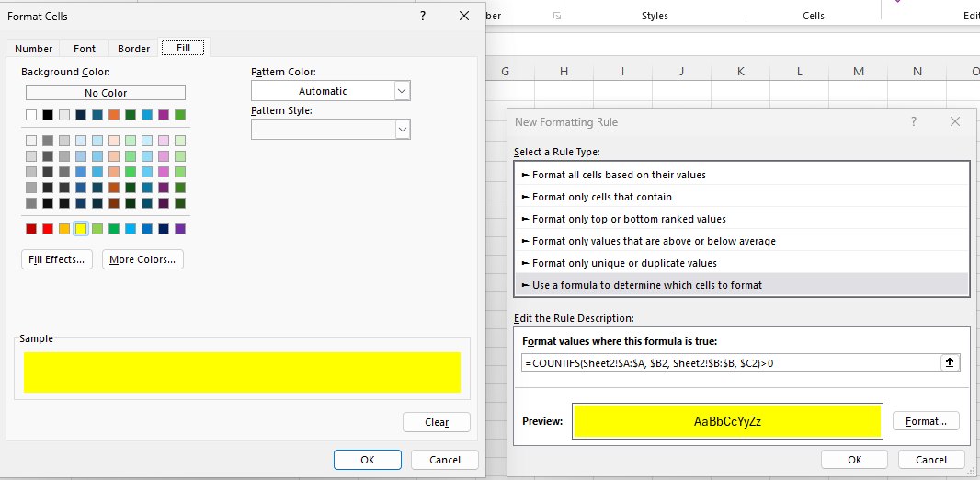Select column I header in the spreadsheet
980x480 pixels.
coord(622,71)
